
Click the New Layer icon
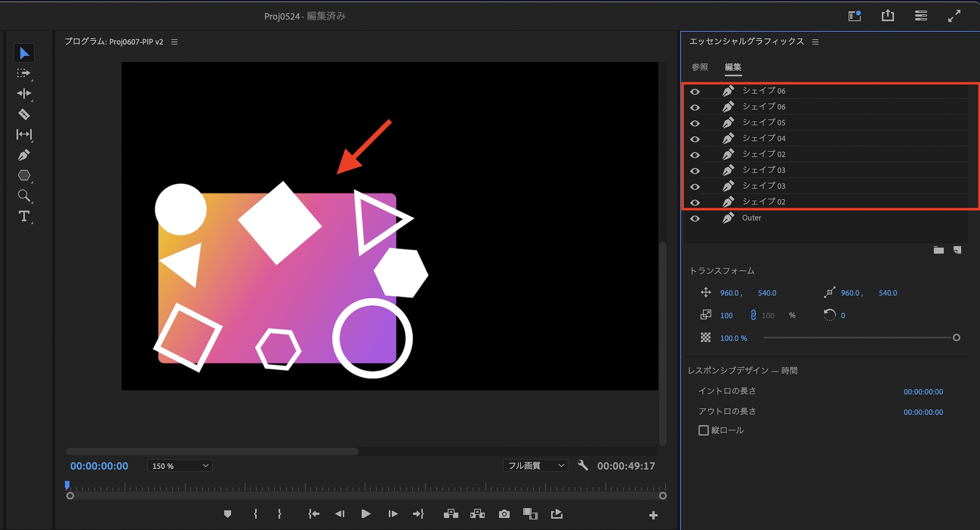[x=957, y=250]
